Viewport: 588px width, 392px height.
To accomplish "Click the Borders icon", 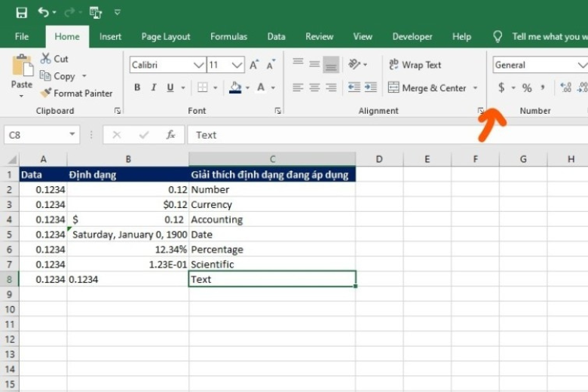I will point(203,87).
